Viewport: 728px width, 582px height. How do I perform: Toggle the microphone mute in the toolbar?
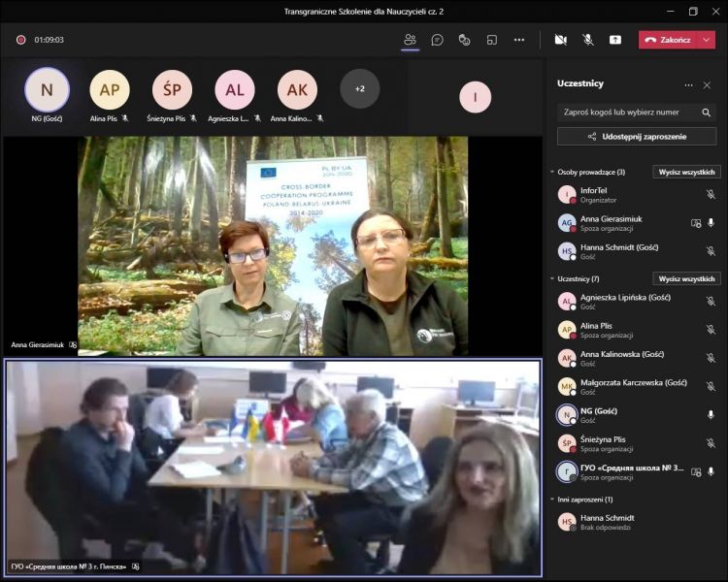click(x=588, y=40)
